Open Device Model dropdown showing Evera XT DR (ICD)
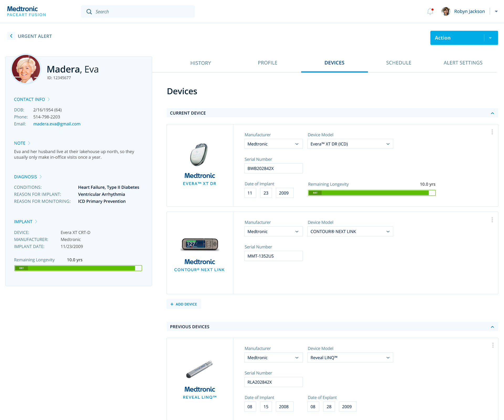Image resolution: width=504 pixels, height=420 pixels. click(x=350, y=144)
